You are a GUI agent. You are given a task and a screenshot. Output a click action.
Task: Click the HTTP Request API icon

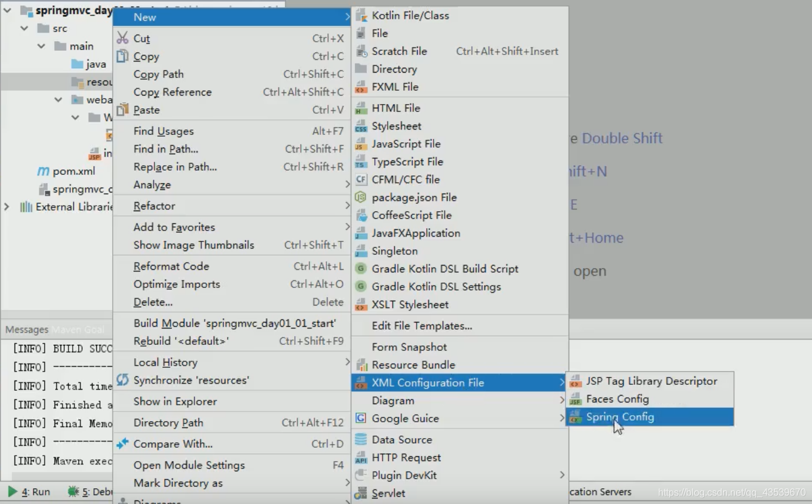coord(361,457)
